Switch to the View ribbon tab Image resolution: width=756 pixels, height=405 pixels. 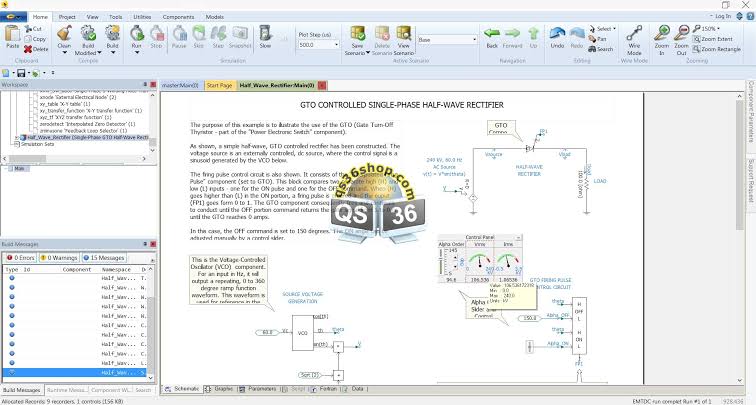click(x=92, y=17)
